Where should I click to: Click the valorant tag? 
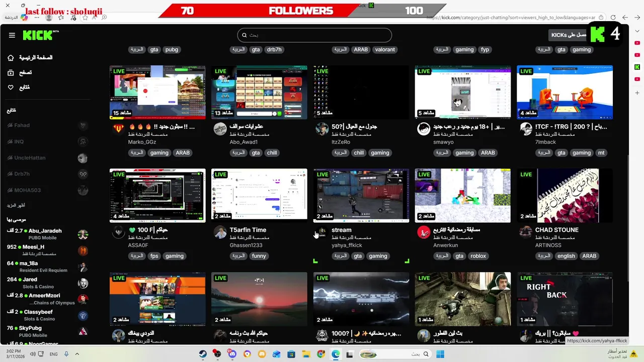(385, 50)
